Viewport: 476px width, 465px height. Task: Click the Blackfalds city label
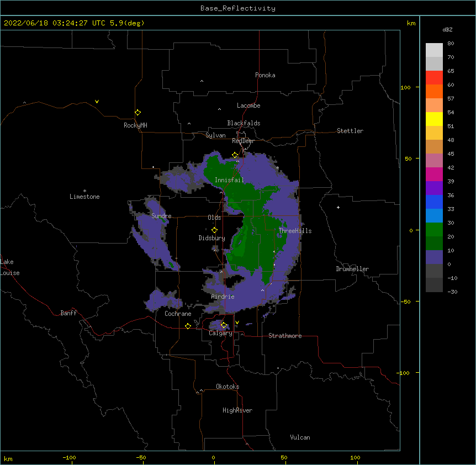click(244, 123)
